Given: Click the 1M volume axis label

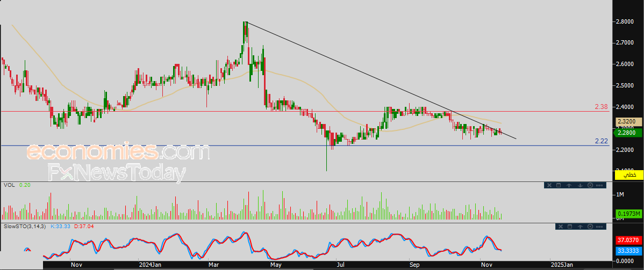Looking at the screenshot, I should click(x=620, y=194).
